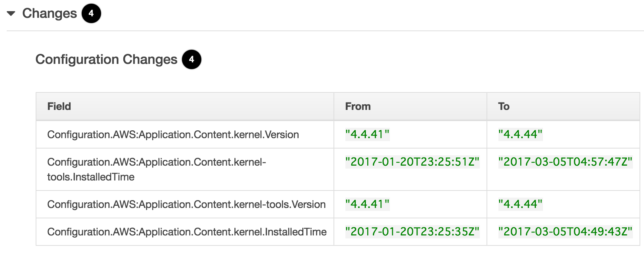Viewport: 644px width, 254px height.
Task: Click kernel.Version To value "4.4.44"
Action: click(x=520, y=134)
